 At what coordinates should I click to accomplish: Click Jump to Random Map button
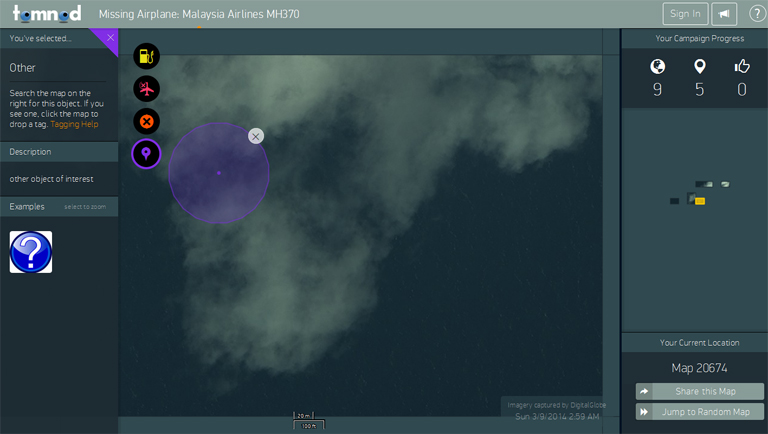(700, 412)
